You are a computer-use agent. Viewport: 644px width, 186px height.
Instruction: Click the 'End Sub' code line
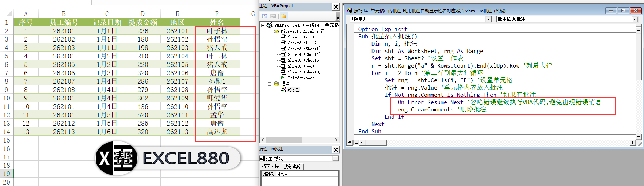(x=370, y=131)
